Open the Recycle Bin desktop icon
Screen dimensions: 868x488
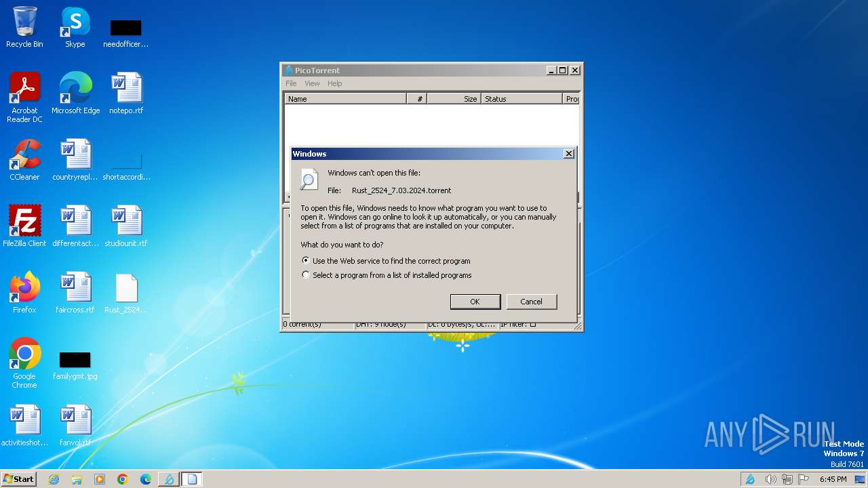tap(24, 27)
